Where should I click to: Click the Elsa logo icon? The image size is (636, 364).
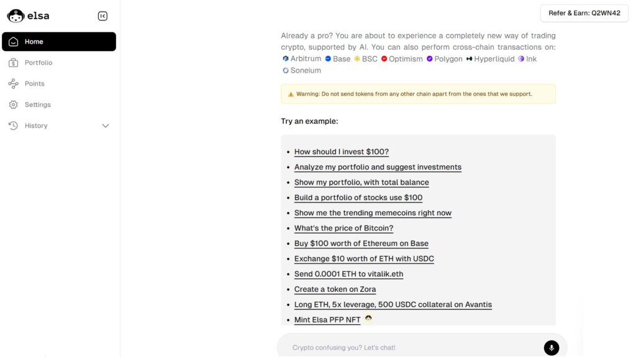[x=16, y=16]
